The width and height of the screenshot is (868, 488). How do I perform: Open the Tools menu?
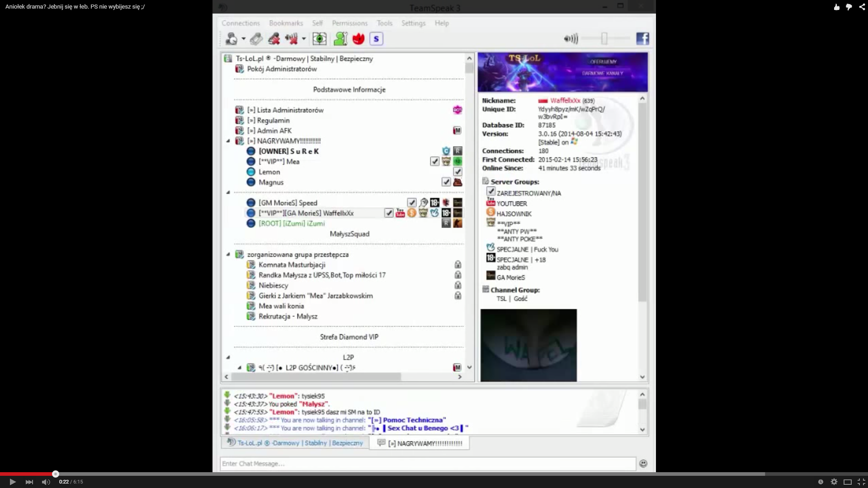click(x=385, y=23)
